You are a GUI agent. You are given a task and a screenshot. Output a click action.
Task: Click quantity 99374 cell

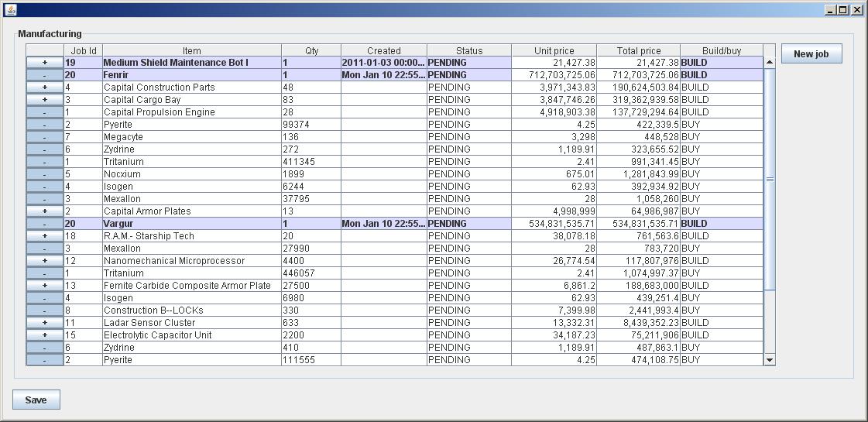(312, 125)
